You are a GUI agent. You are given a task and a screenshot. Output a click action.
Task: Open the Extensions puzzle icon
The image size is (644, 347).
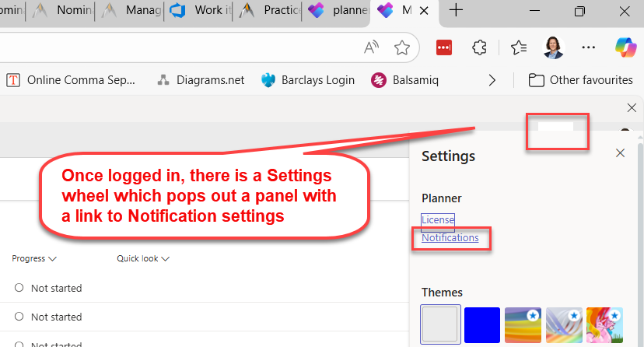click(479, 47)
